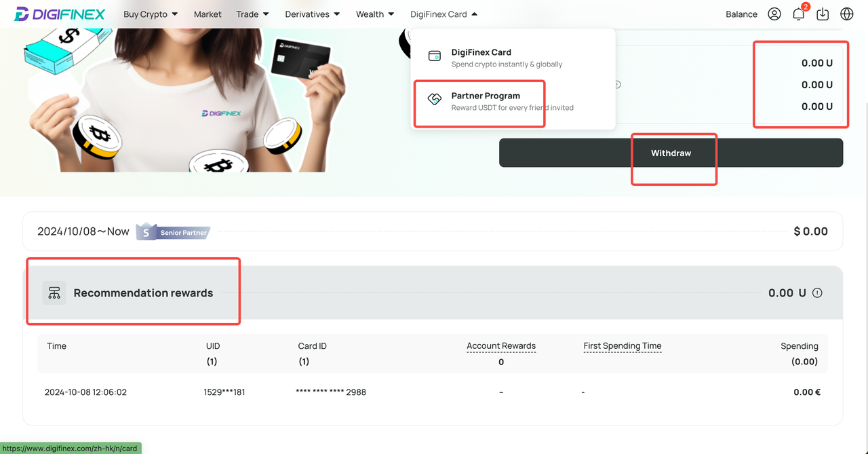
Task: Click the Recommendation rewards hierarchy icon
Action: 54,293
